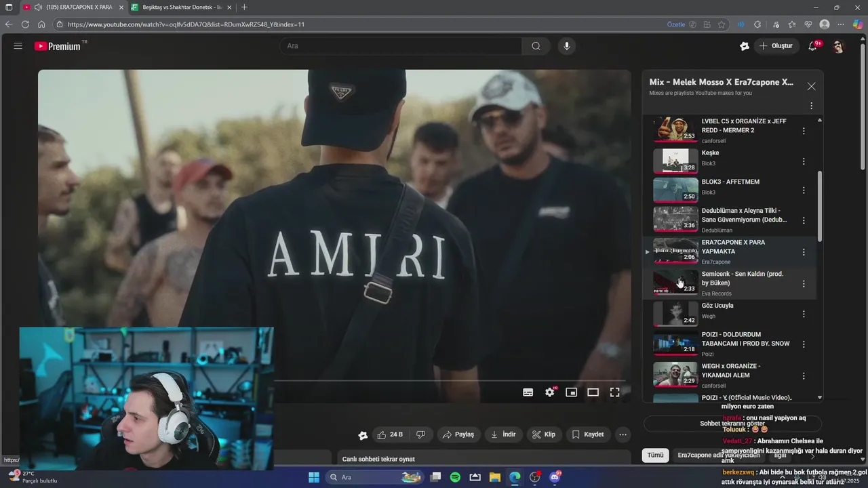This screenshot has height=488, width=868.
Task: Click the browser address bar URL
Action: pyautogui.click(x=186, y=24)
